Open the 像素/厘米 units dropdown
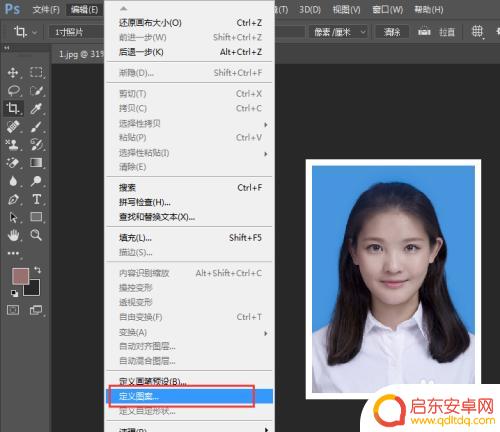Screen dimensions: 500x432 pyautogui.click(x=338, y=32)
